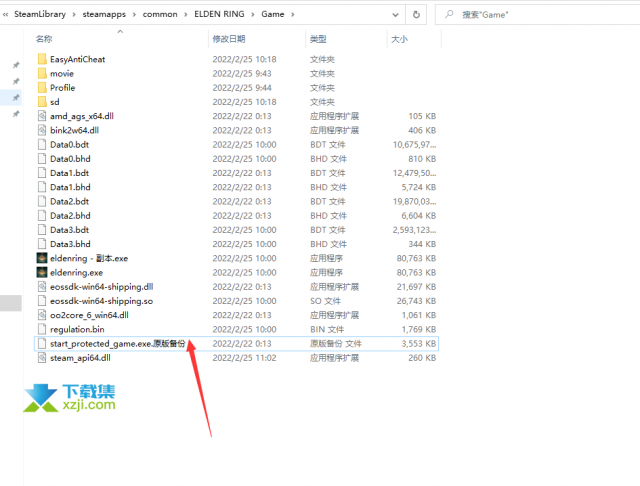Click the eossdk-win64-shipping.dll file icon

point(42,286)
